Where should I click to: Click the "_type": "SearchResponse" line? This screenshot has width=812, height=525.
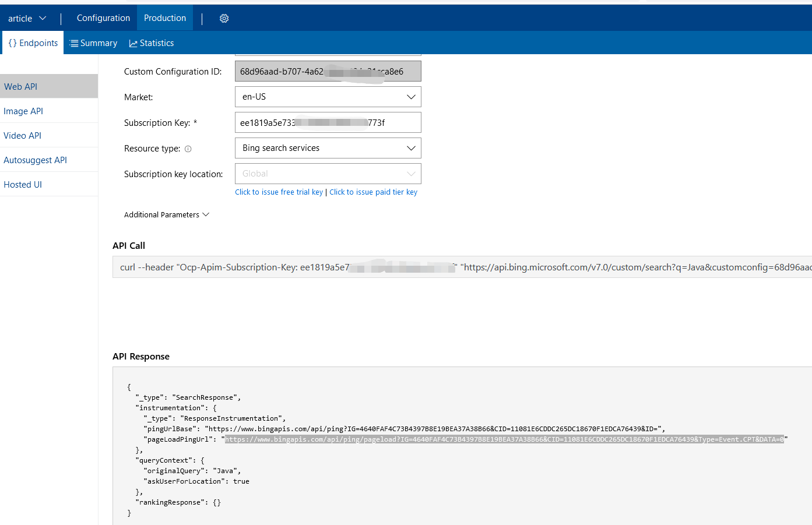(x=188, y=397)
